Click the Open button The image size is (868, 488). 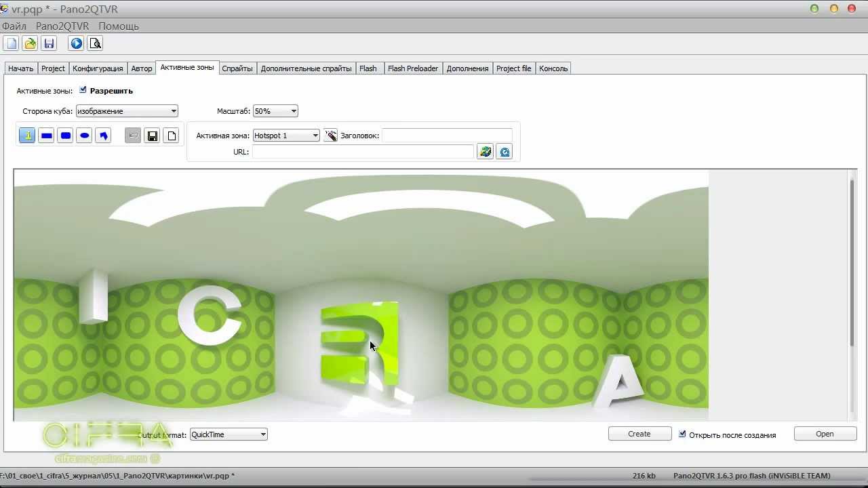click(x=825, y=434)
